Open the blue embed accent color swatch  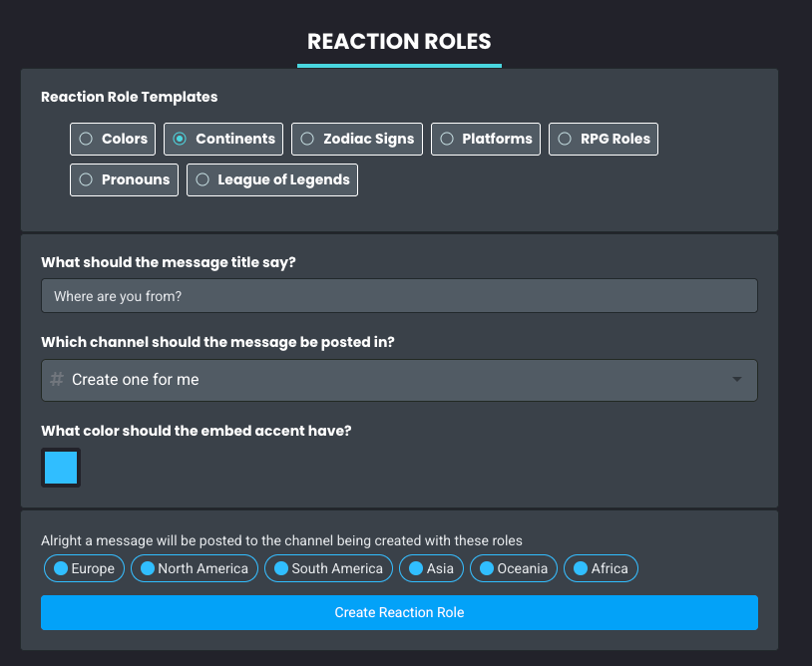click(x=61, y=468)
